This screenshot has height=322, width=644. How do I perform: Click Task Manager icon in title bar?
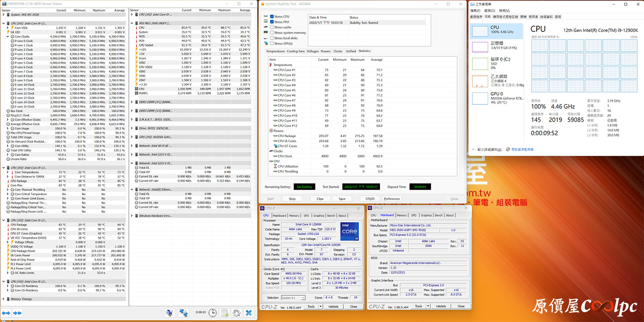(x=472, y=4)
